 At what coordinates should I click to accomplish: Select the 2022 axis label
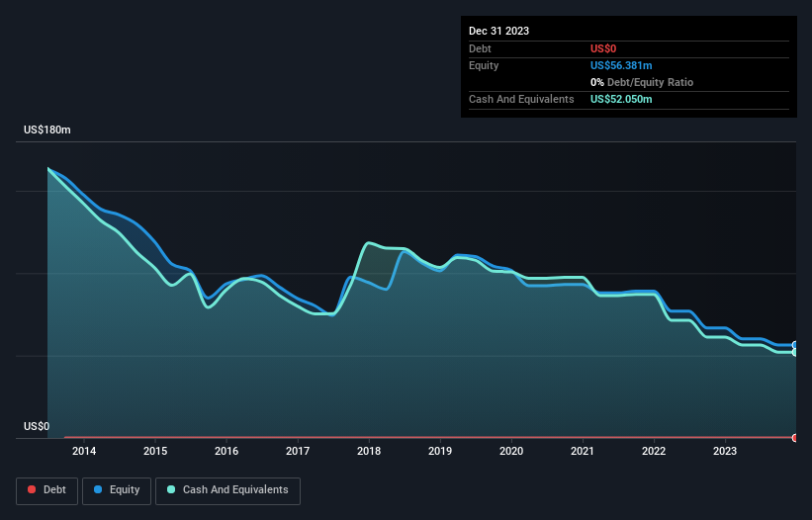pyautogui.click(x=654, y=451)
